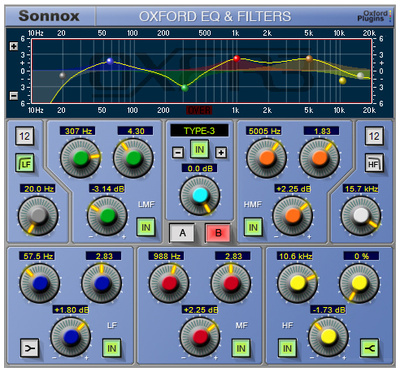Click the low filter slope 12 button
The height and width of the screenshot is (372, 400).
(25, 136)
